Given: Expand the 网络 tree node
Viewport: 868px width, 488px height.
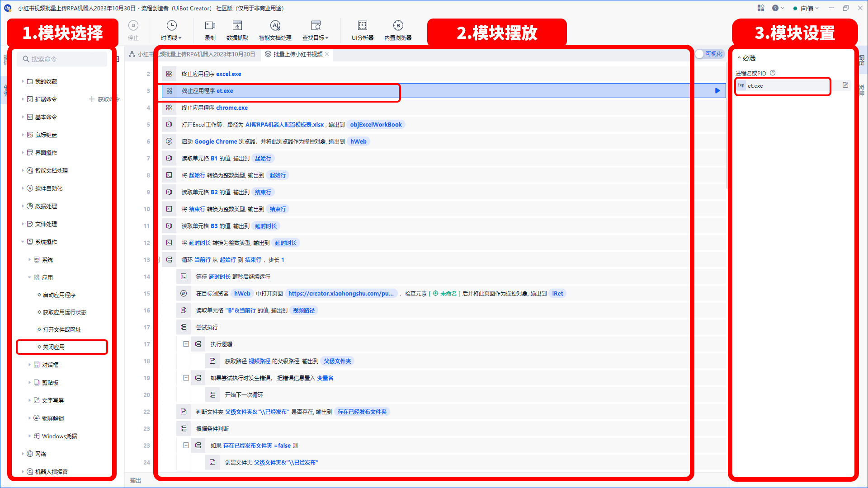Looking at the screenshot, I should tap(23, 454).
